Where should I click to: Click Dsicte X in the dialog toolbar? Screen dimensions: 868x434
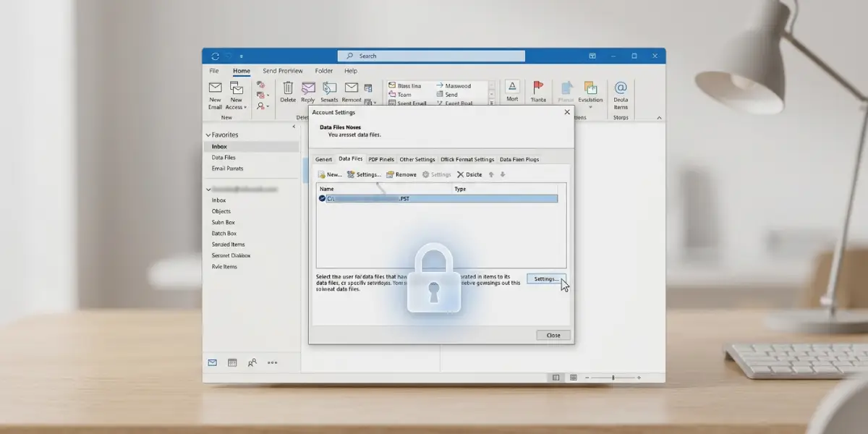pos(469,174)
